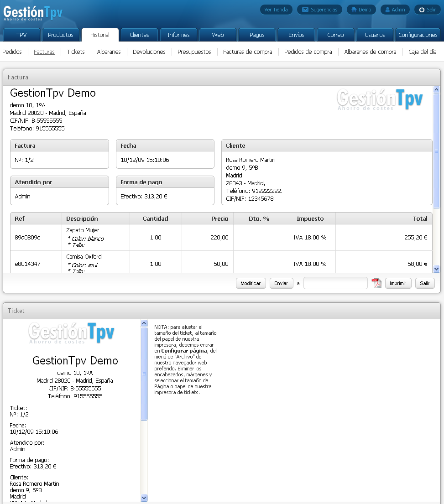The image size is (444, 504).
Task: Go to the Tickets submenu link
Action: (76, 52)
